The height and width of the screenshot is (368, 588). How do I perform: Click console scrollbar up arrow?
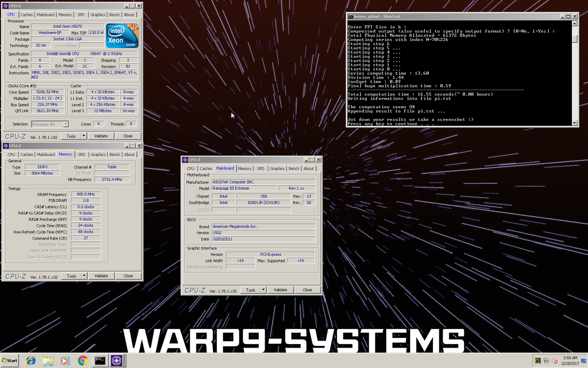pos(574,23)
